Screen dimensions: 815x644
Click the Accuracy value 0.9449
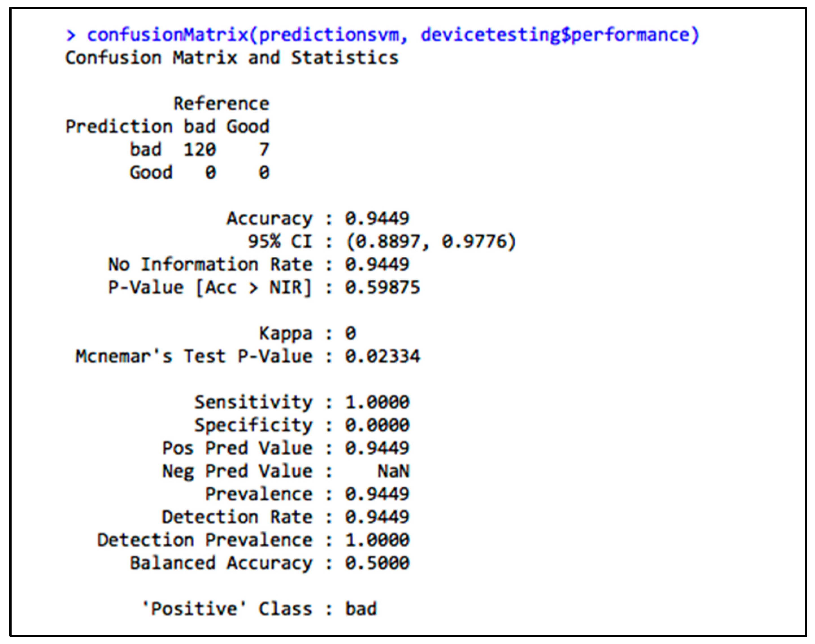point(377,219)
